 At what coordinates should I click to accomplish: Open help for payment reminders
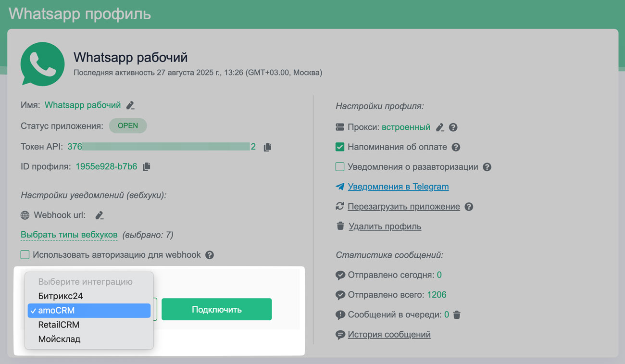coord(456,147)
